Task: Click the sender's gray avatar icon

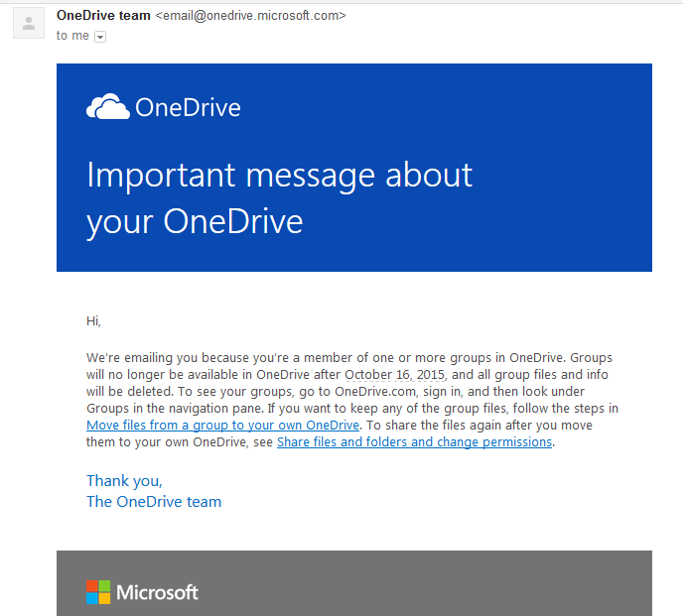Action: [29, 23]
